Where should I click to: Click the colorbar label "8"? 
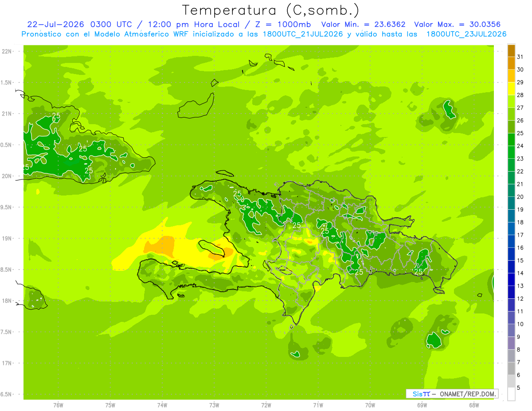click(518, 349)
